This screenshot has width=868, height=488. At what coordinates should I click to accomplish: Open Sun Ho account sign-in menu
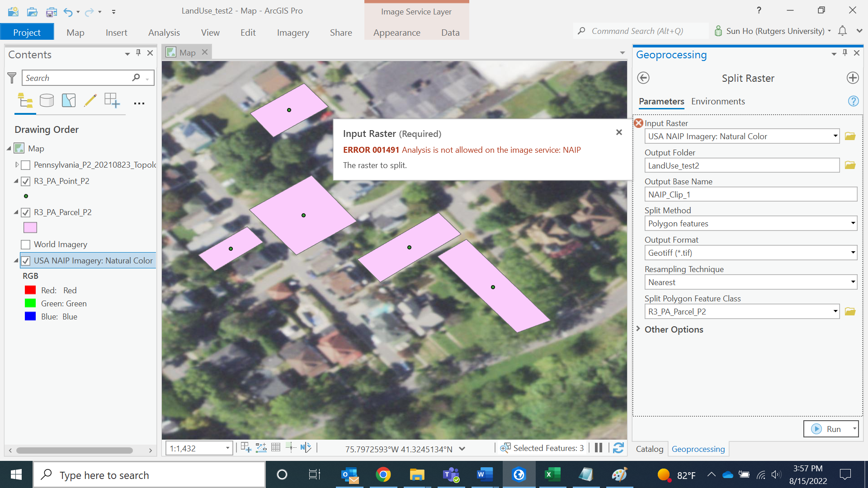[x=773, y=31]
